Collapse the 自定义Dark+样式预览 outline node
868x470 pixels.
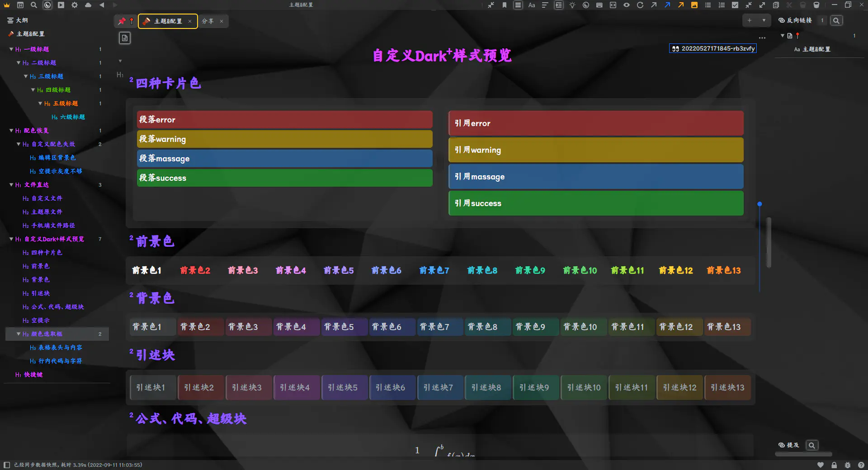pyautogui.click(x=11, y=239)
